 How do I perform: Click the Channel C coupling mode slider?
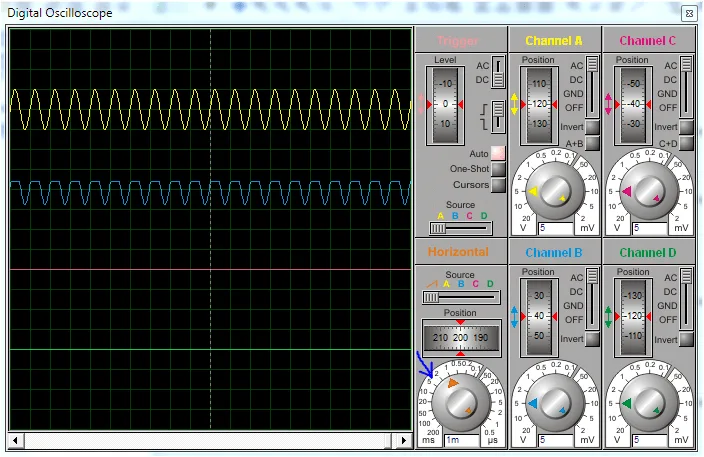point(686,86)
